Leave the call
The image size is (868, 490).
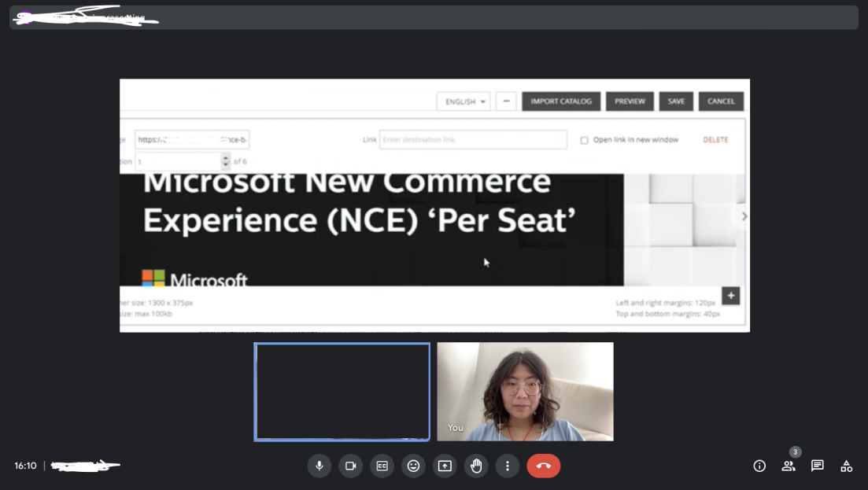pyautogui.click(x=544, y=466)
